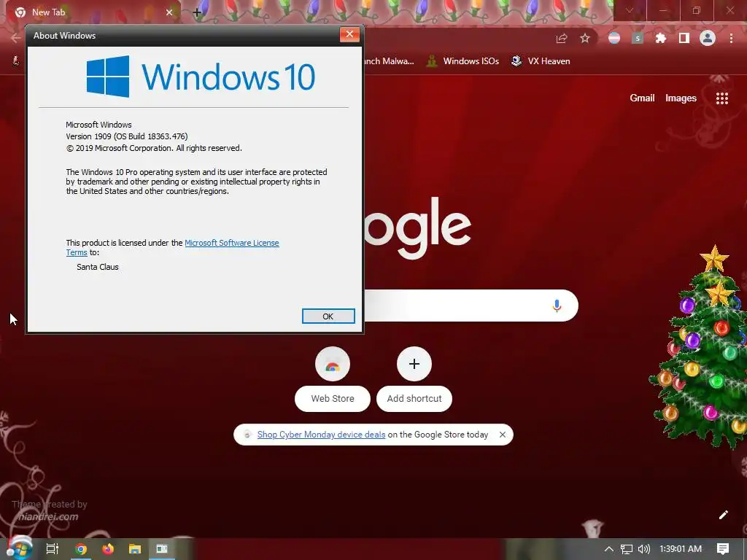Screen dimensions: 747x560
Task: Open the Google apps grid
Action: pos(721,98)
